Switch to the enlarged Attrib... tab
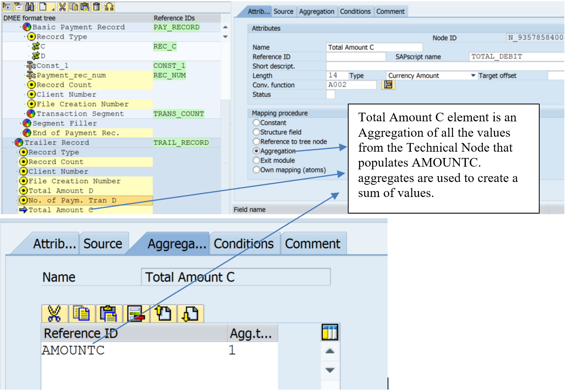568x392 pixels. (x=55, y=244)
